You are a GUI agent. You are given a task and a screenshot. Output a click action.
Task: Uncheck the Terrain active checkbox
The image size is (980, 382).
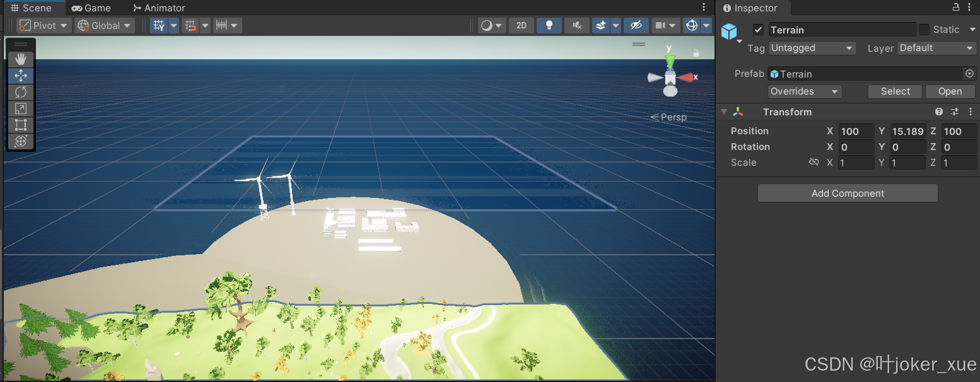757,29
